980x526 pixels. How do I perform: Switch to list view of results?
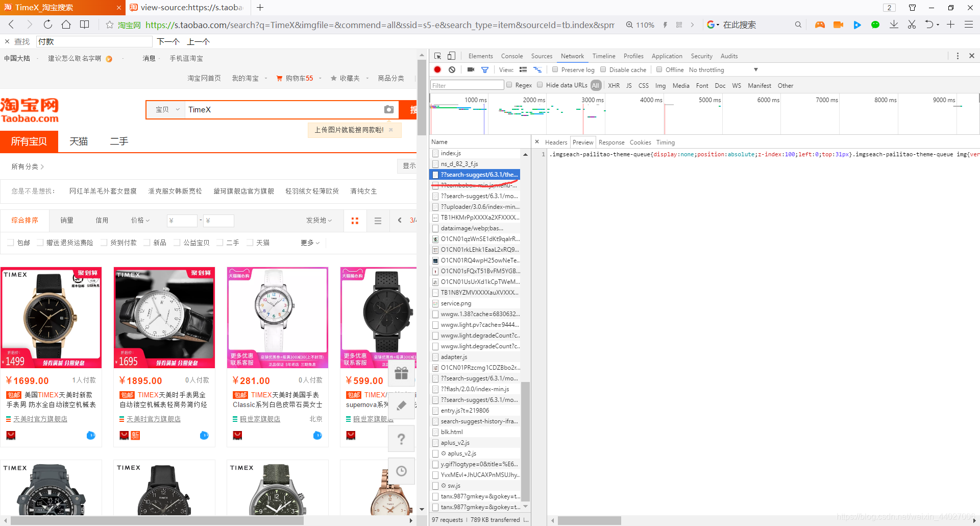tap(378, 221)
